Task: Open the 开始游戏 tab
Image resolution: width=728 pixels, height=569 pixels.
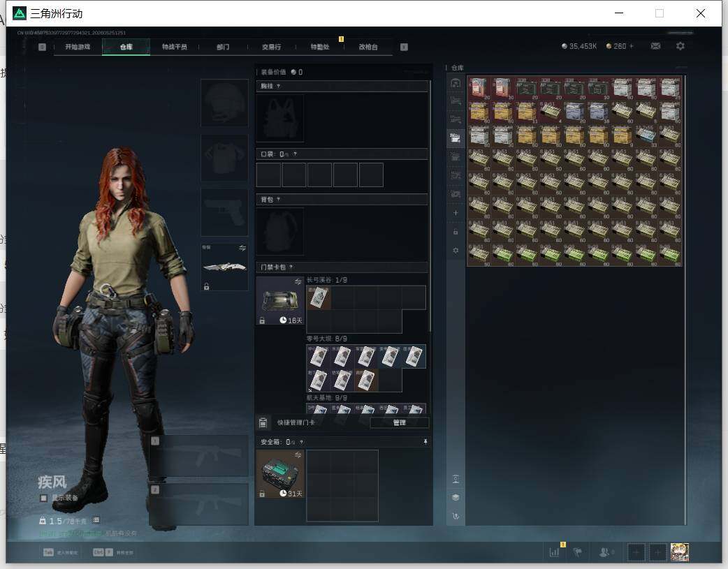Action: 78,47
